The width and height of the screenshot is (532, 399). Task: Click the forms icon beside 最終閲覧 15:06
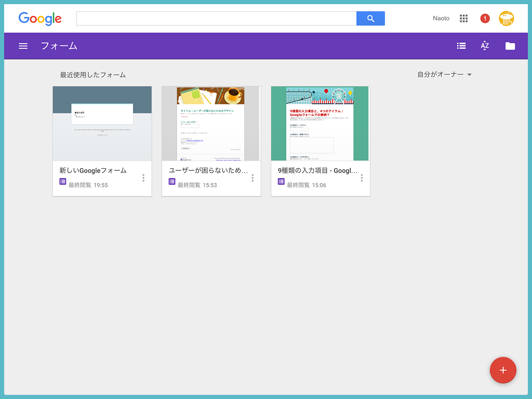tap(281, 181)
